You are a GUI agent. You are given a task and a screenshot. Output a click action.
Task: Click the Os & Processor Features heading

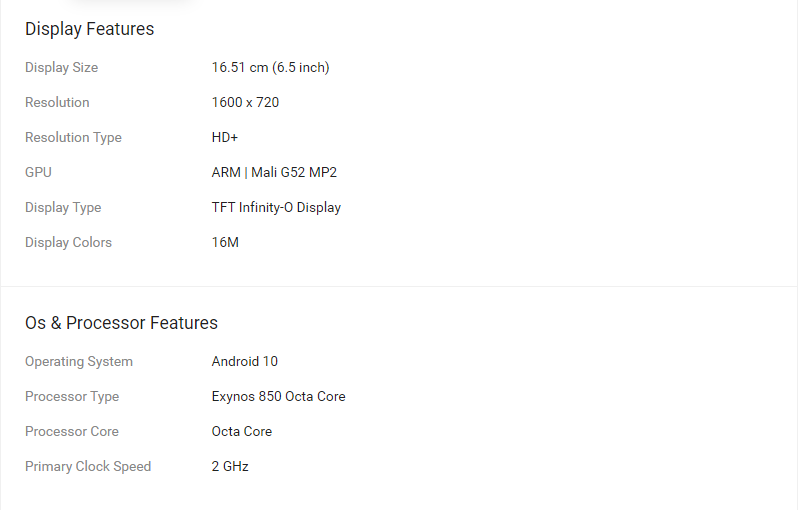coord(121,323)
